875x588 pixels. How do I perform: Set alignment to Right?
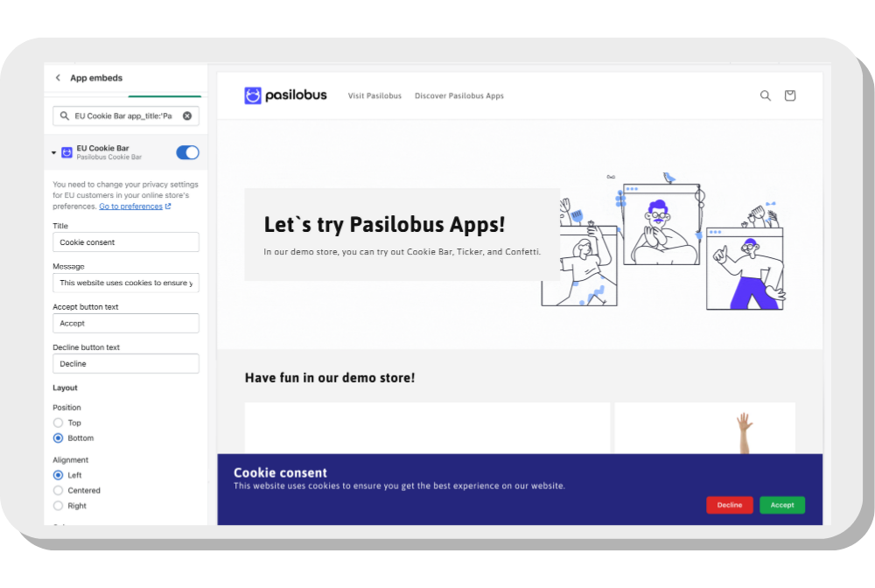(x=59, y=506)
